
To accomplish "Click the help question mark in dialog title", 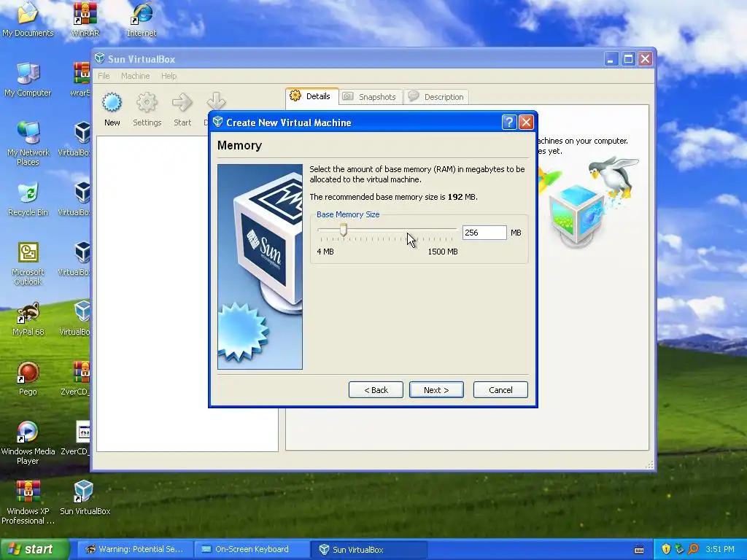I will click(508, 122).
